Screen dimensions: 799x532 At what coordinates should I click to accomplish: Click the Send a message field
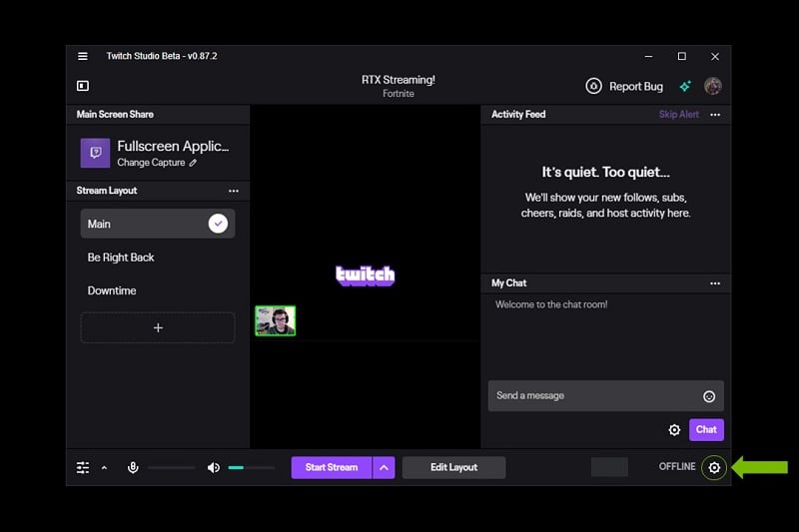[606, 395]
